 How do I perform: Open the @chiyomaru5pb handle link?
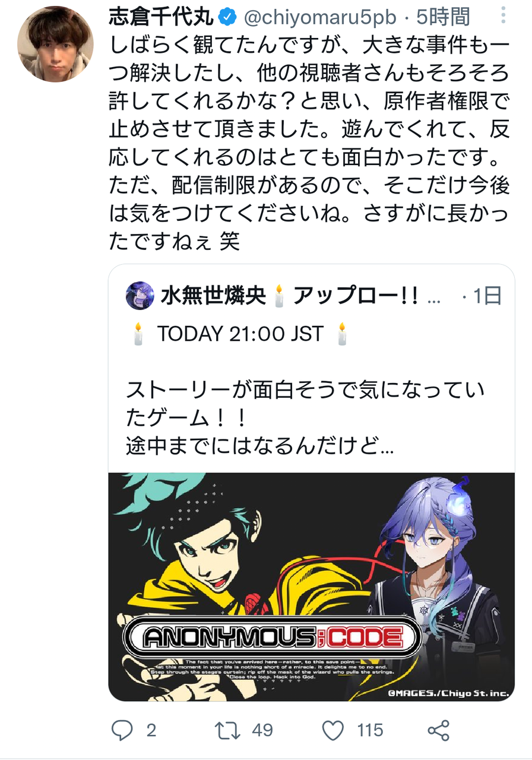tap(320, 18)
